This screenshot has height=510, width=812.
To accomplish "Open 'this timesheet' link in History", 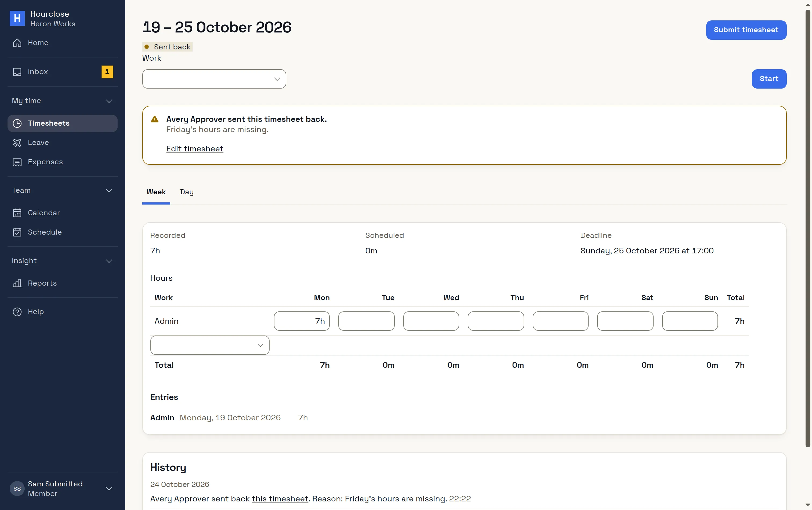I will 280,499.
